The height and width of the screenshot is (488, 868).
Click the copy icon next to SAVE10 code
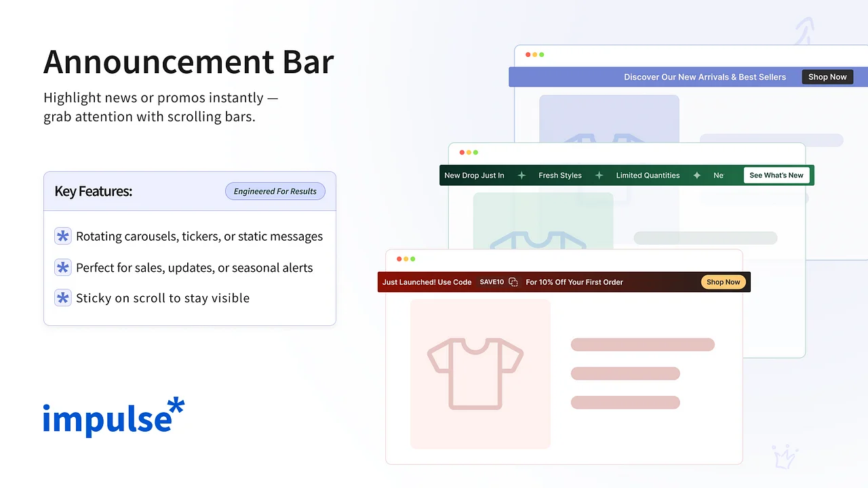513,281
